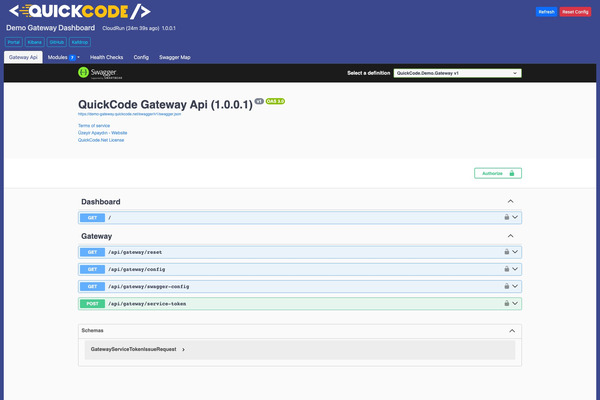Click the Reset Config button
The width and height of the screenshot is (600, 400).
coord(575,12)
